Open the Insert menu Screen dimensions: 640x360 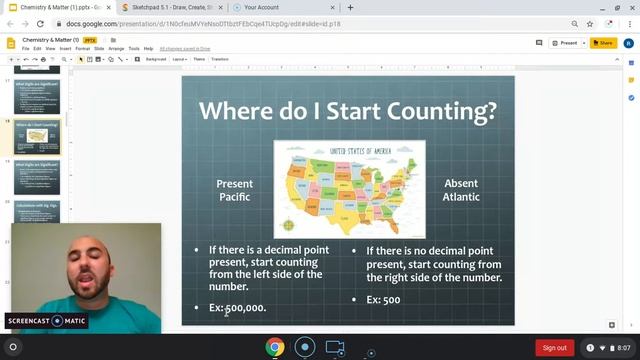click(65, 49)
